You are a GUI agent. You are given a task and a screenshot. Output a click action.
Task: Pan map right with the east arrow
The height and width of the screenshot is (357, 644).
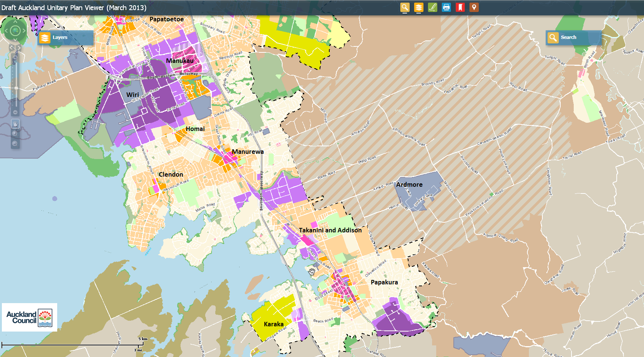(x=24, y=31)
